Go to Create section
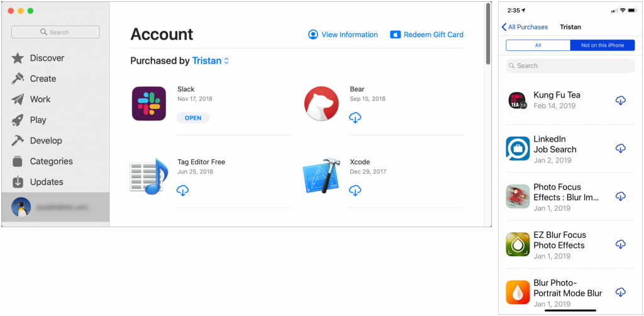 click(x=43, y=79)
